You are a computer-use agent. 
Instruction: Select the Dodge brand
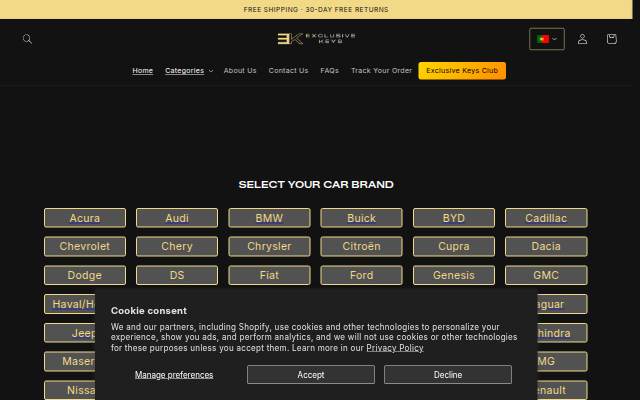click(85, 275)
